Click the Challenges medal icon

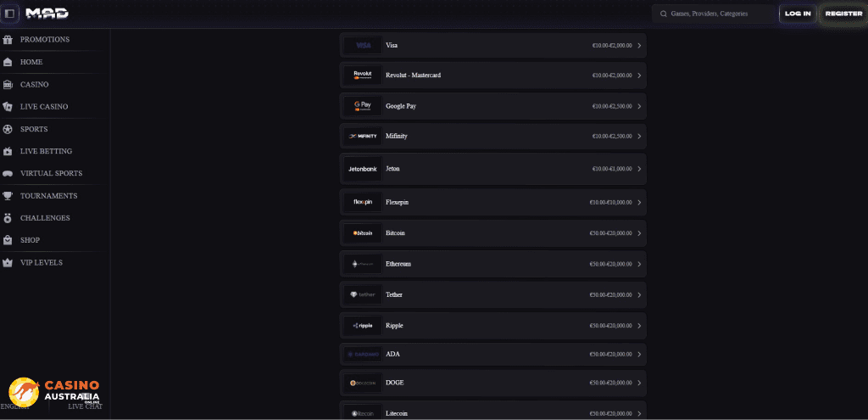coord(8,218)
